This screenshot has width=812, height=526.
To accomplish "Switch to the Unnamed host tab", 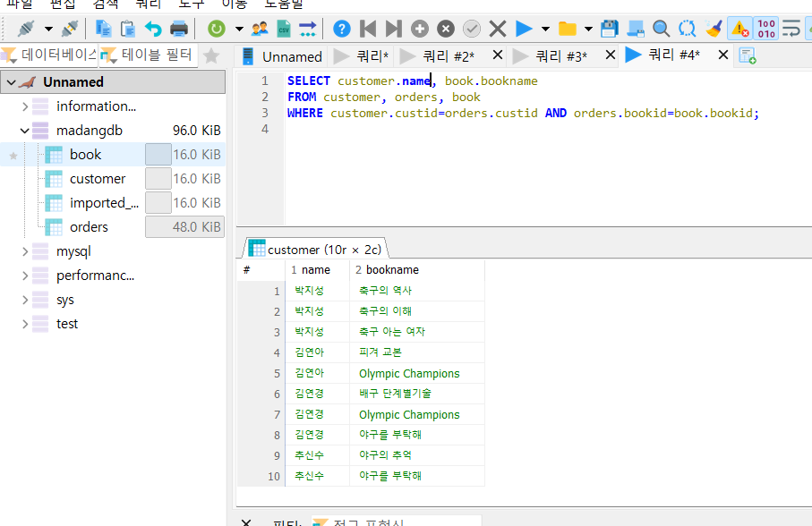I will point(282,56).
